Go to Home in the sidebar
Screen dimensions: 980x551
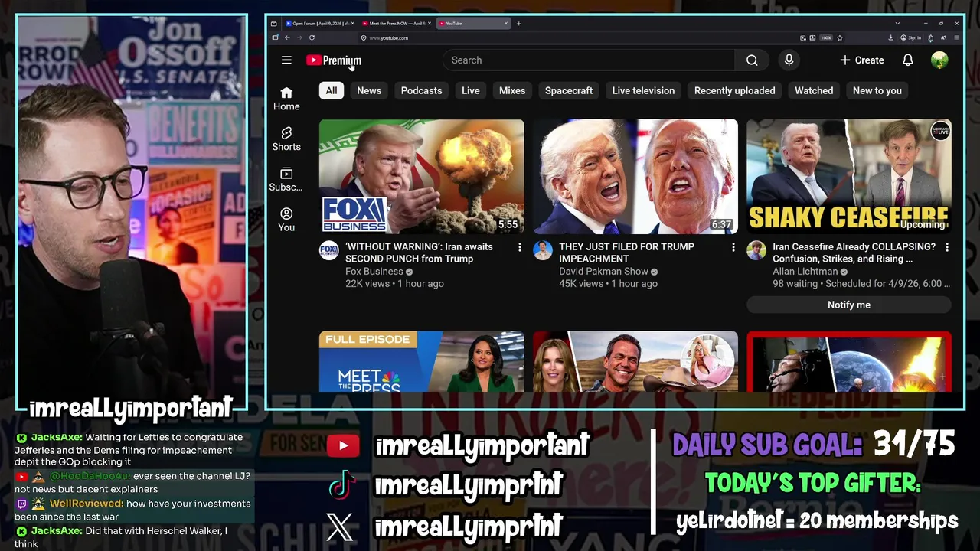coord(286,99)
